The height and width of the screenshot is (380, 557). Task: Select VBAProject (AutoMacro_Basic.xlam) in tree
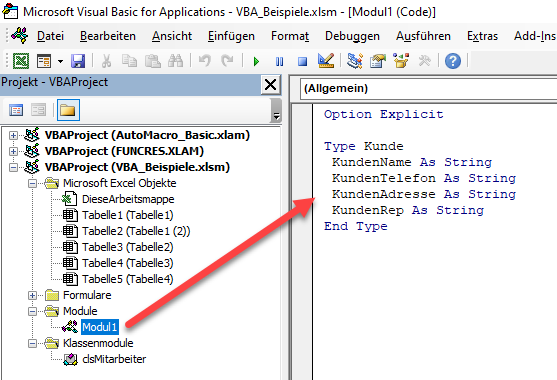(147, 135)
